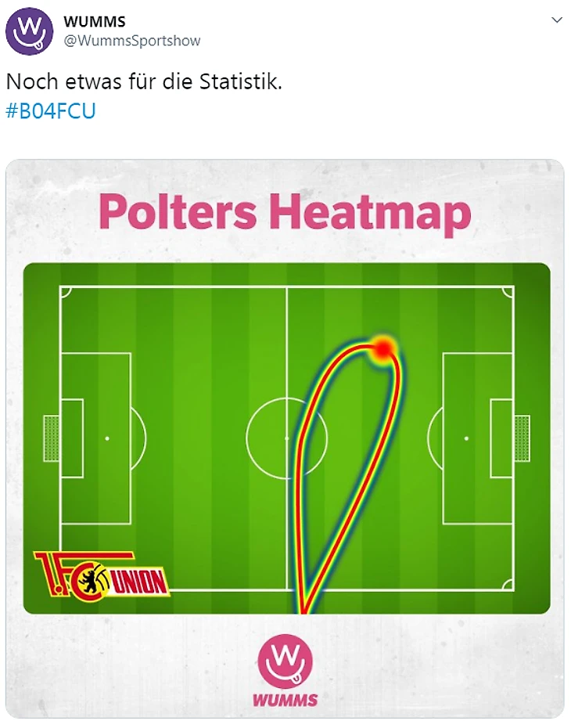Click the left goal net

(x=51, y=438)
